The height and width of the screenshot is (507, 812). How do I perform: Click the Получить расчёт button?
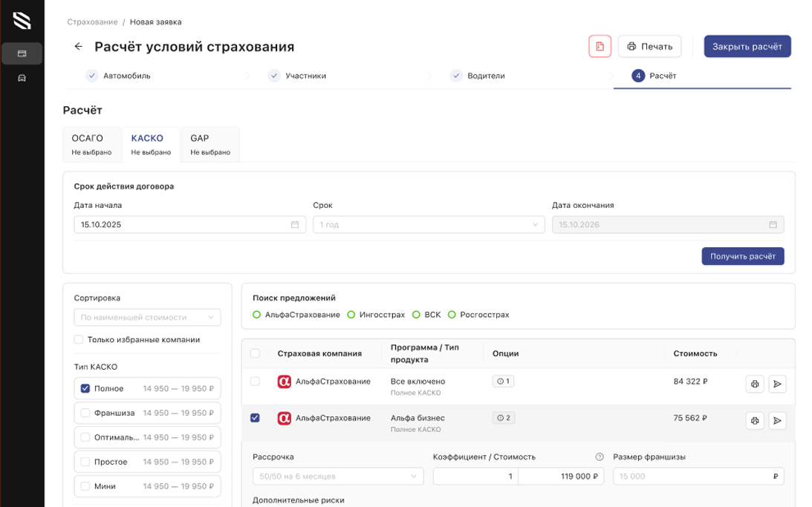point(743,256)
